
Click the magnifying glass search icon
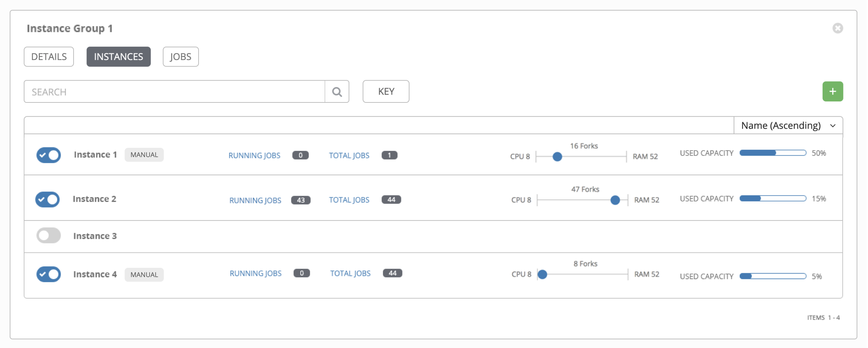(337, 91)
